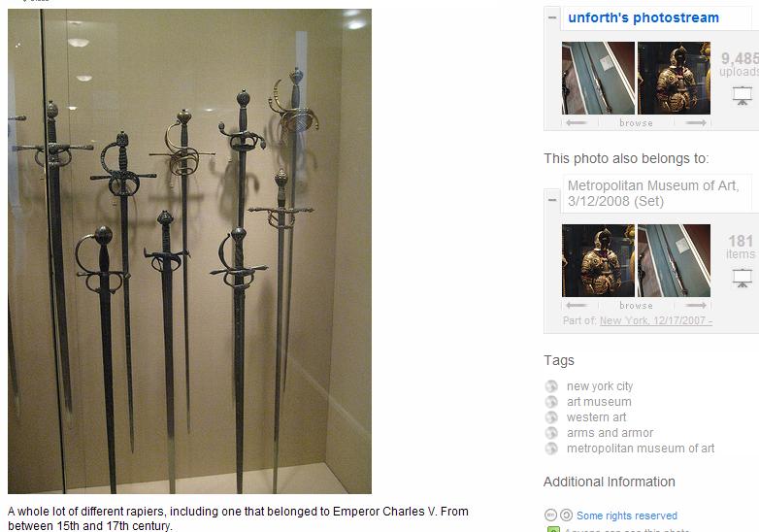
Task: Open the main rapiers photo
Action: pyautogui.click(x=190, y=251)
